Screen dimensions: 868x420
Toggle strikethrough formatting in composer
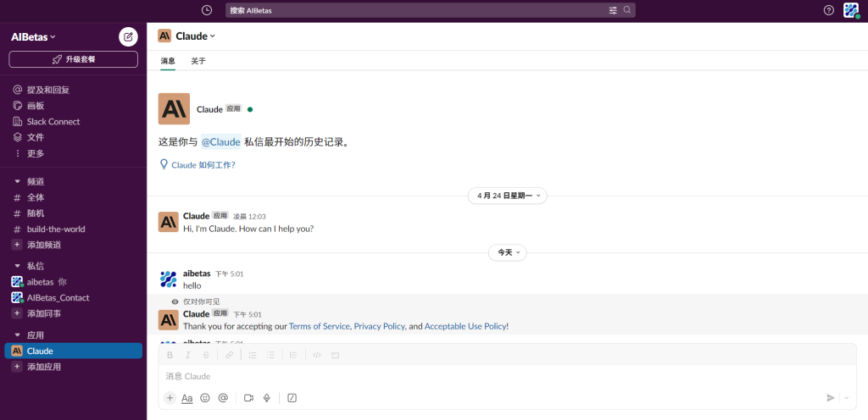(206, 355)
